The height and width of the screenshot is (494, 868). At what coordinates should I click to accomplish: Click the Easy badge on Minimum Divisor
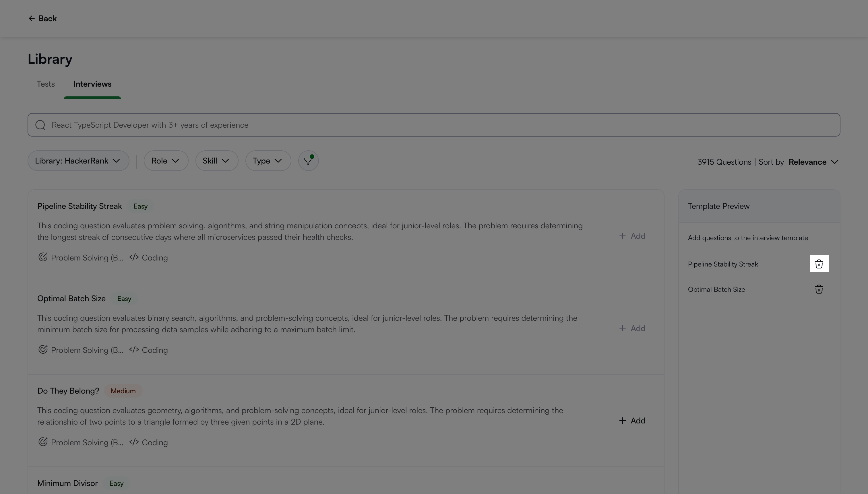[117, 483]
